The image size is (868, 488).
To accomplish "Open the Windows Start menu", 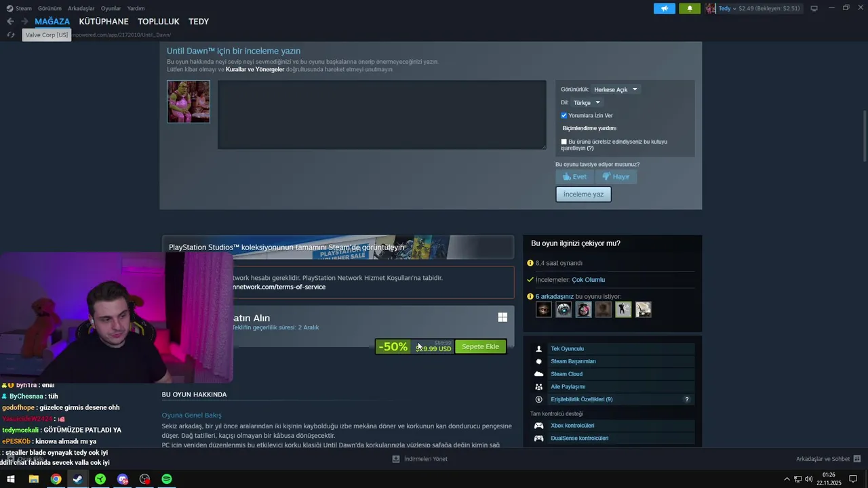I will coord(11,479).
